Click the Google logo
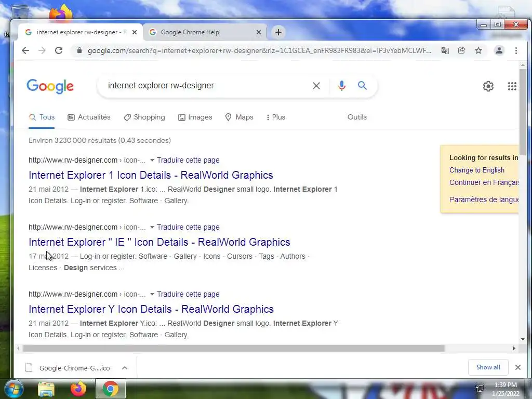 [50, 86]
